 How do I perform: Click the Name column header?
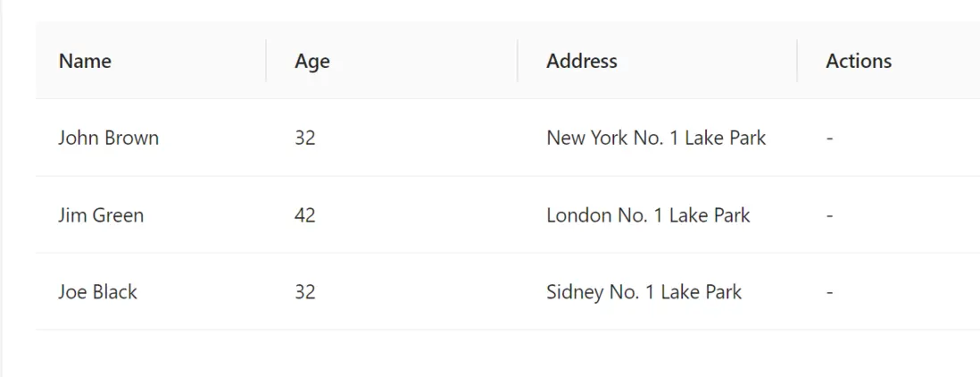click(x=85, y=61)
